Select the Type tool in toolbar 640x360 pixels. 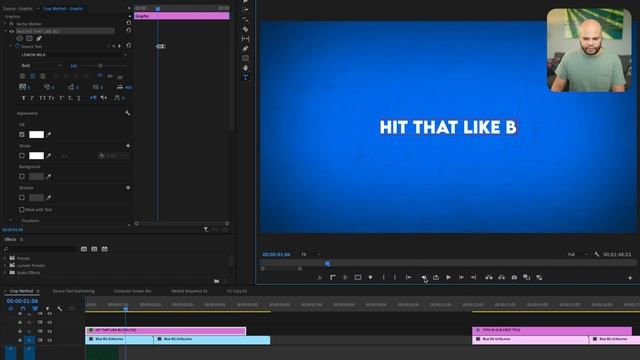245,78
